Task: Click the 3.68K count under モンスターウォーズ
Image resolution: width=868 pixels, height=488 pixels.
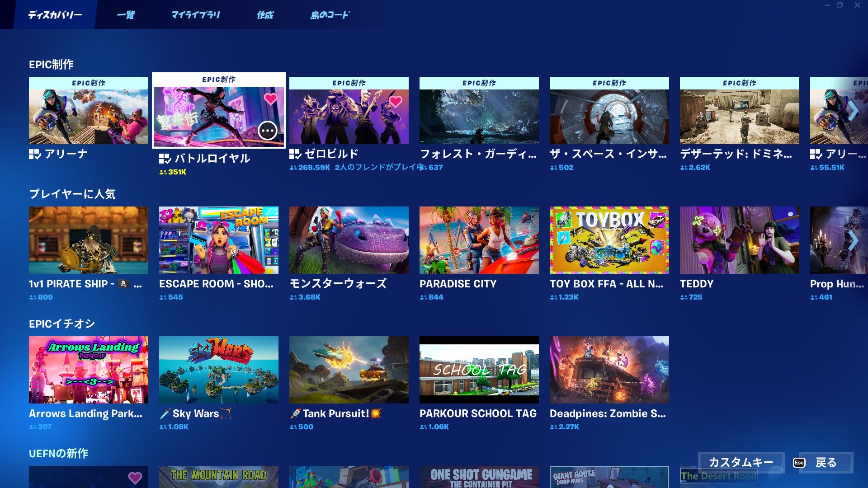Action: (x=305, y=297)
